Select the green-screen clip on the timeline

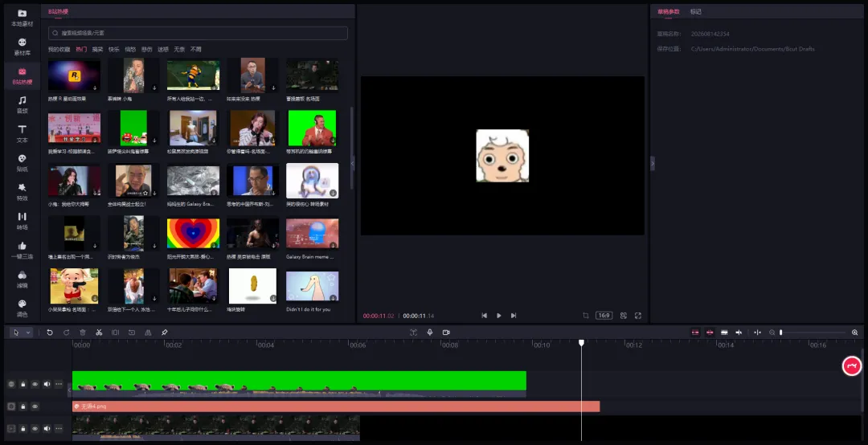point(299,384)
